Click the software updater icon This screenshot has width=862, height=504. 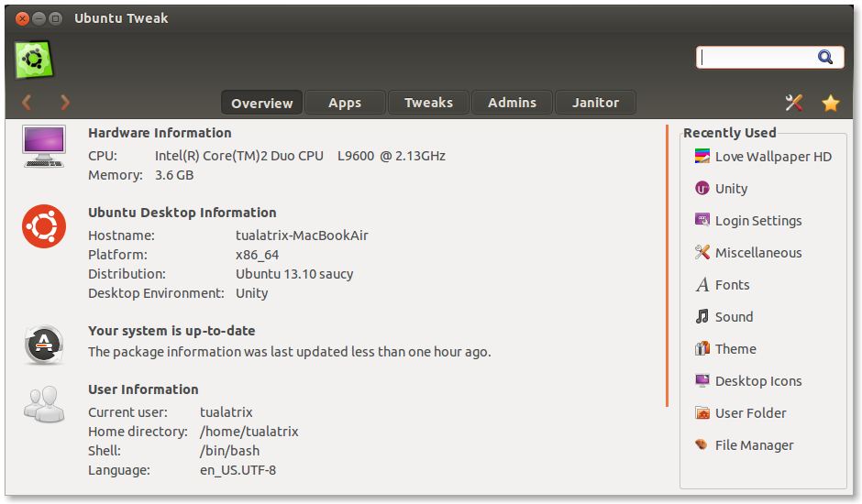(x=44, y=345)
